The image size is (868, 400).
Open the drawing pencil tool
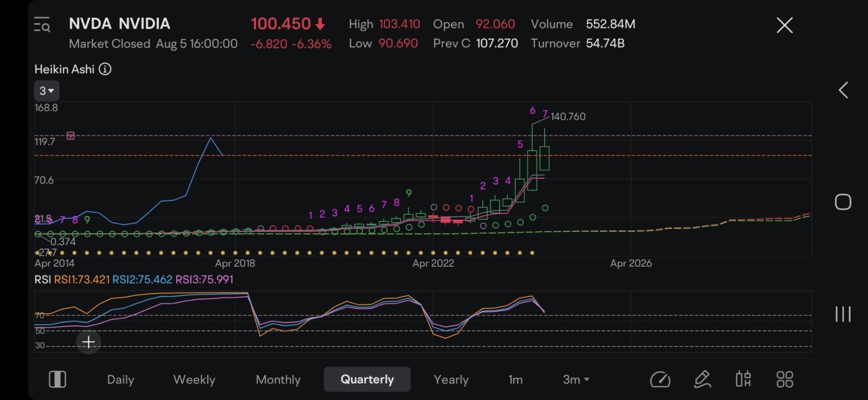pos(703,379)
